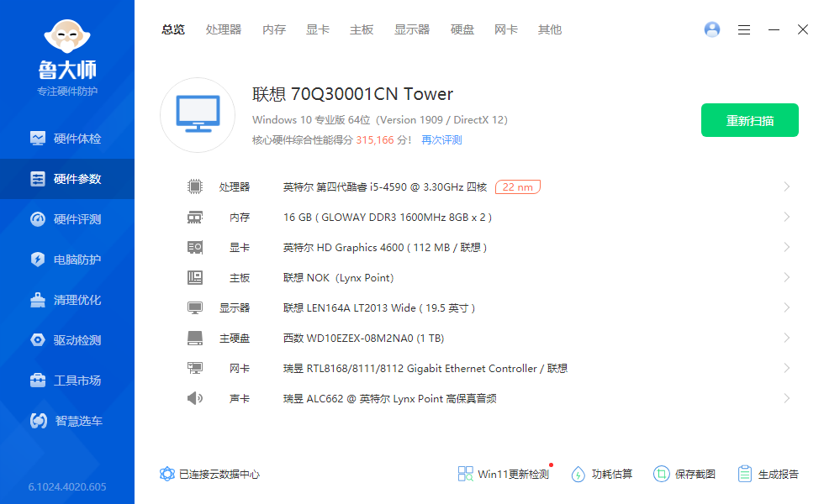This screenshot has height=504, width=824.
Task: Click the green 重新扫描 rescan button
Action: [x=750, y=120]
